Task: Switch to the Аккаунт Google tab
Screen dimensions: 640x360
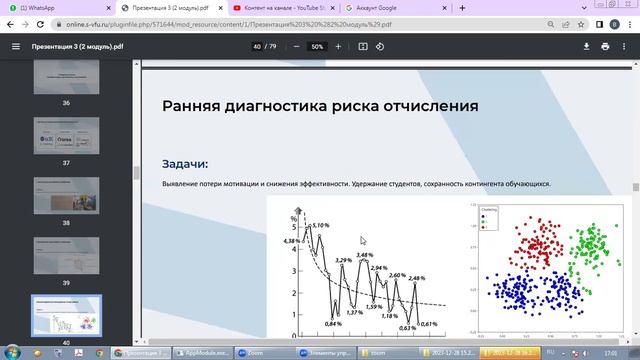Action: [396, 8]
